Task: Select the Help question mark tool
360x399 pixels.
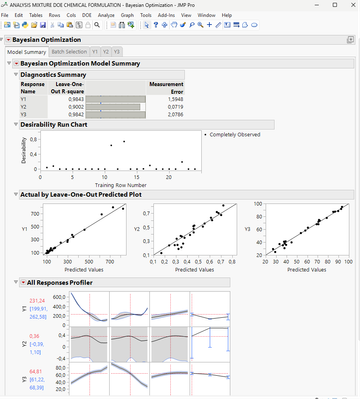Action: [155, 25]
